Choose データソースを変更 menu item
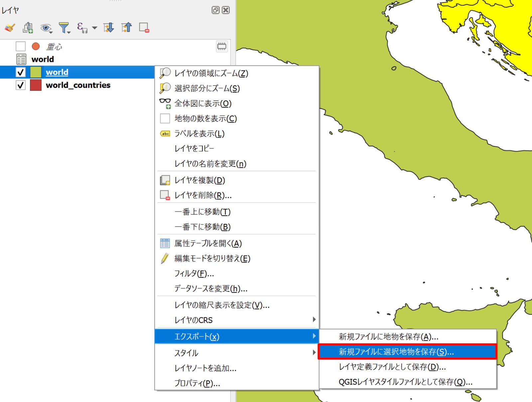Screen dimensions: 532x402 tap(237, 288)
